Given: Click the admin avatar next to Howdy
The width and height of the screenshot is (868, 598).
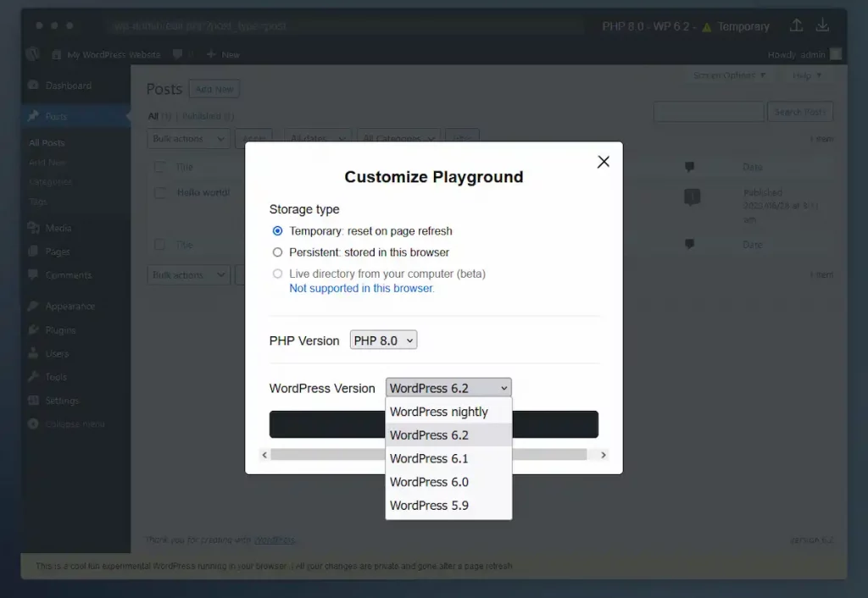Looking at the screenshot, I should [x=835, y=53].
